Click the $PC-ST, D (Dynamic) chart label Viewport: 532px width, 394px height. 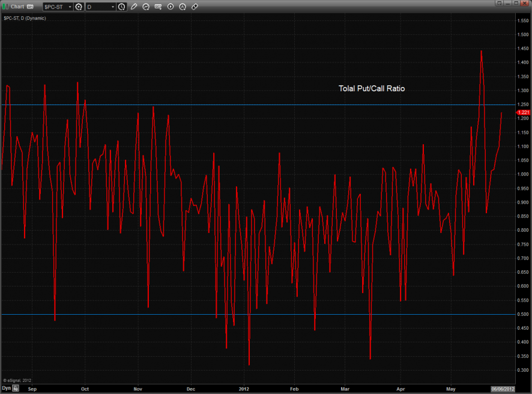tap(25, 18)
